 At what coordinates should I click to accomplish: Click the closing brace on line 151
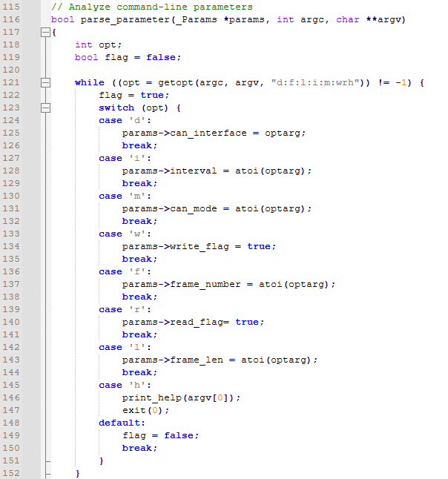(102, 460)
